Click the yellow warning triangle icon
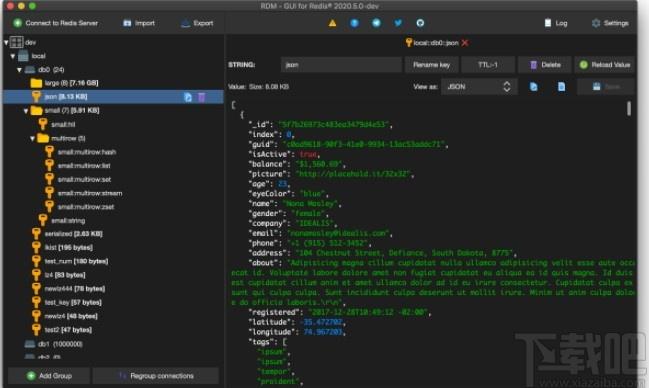649x388 pixels. 332,23
